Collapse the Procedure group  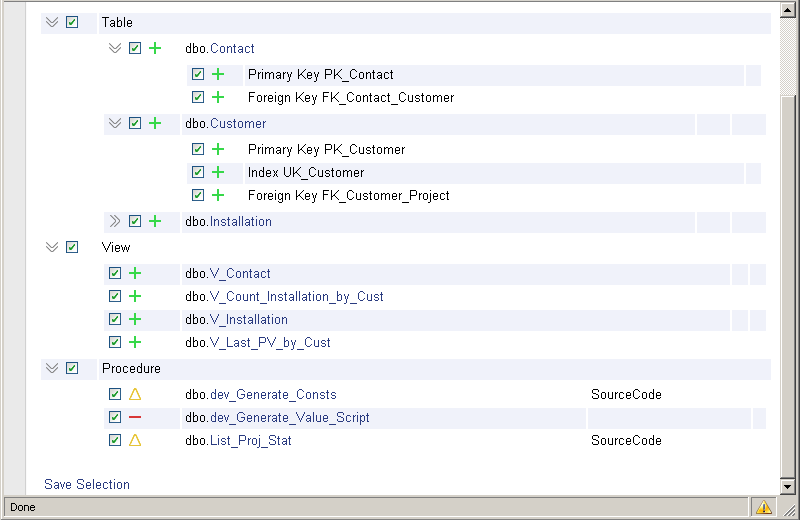52,368
